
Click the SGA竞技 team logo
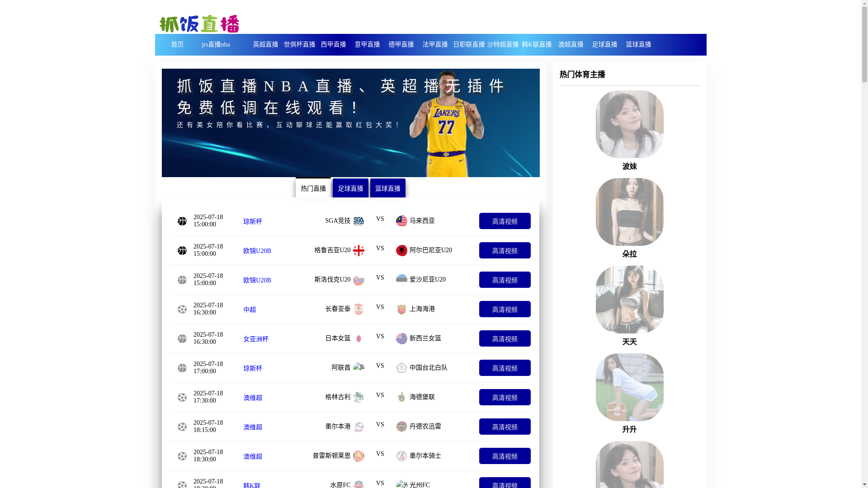coord(359,221)
